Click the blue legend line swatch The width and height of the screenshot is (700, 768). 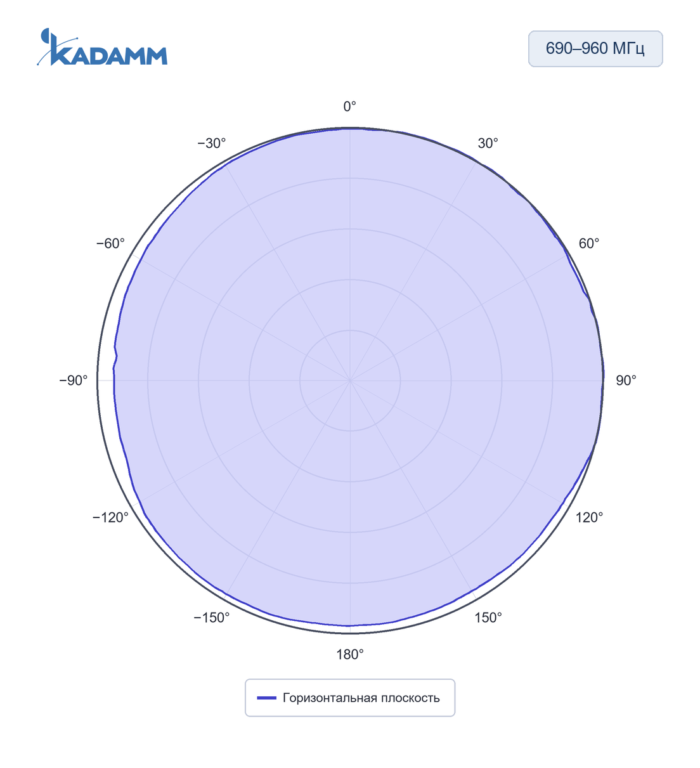[266, 698]
